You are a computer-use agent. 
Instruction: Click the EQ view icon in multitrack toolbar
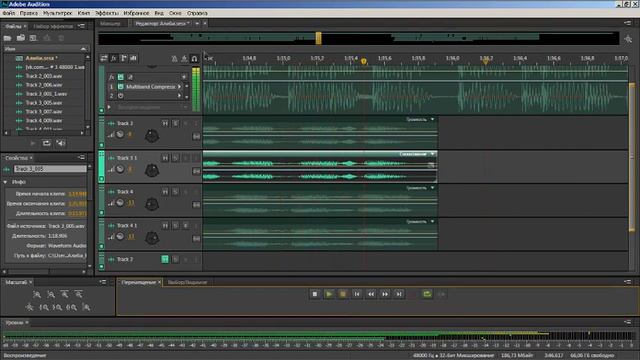(x=133, y=58)
